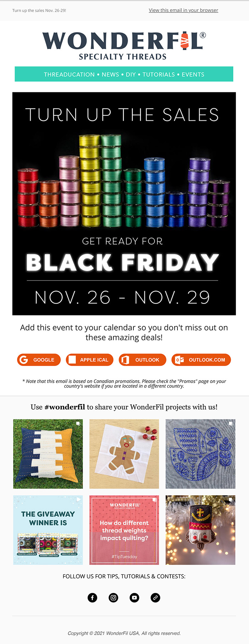Screen dimensions: 249x644
Task: Click the Facebook social icon
Action: [92, 597]
